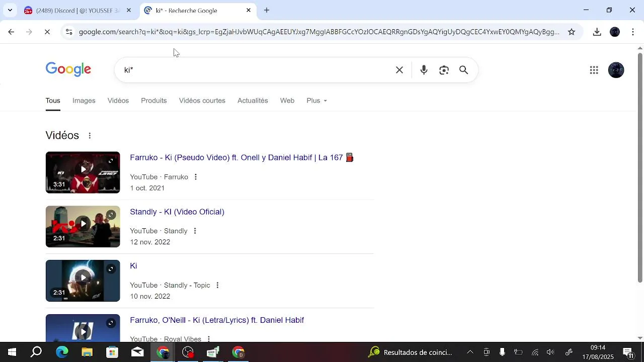Open the notification center icon
Viewport: 644px width, 362px height.
pos(628,352)
